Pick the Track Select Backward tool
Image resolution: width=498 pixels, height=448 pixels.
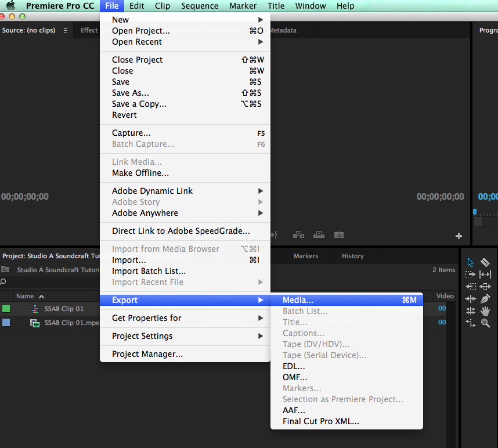[x=470, y=287]
